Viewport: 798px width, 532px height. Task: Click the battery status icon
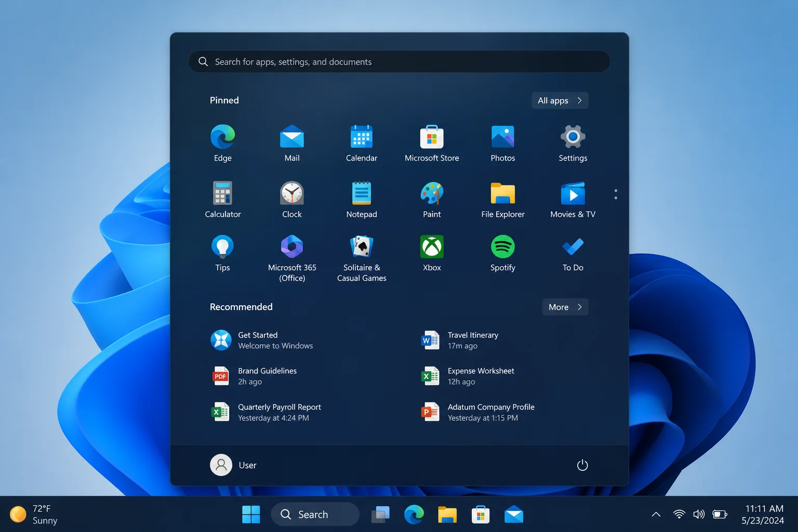coord(720,514)
